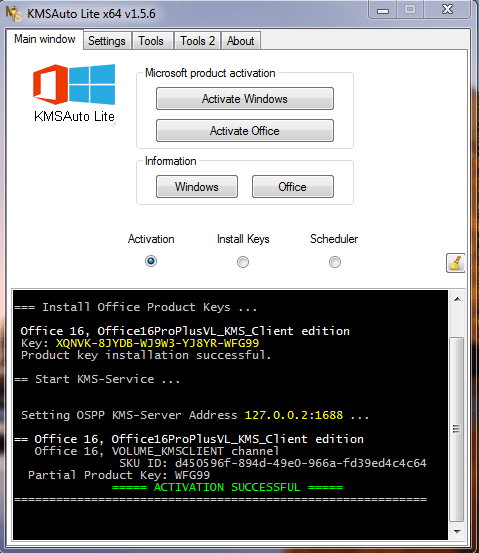Click the yellow key XQNVK-8JYDB-WJ9W3-YJ8YR-WFG99
This screenshot has width=479, height=553.
pyautogui.click(x=157, y=343)
